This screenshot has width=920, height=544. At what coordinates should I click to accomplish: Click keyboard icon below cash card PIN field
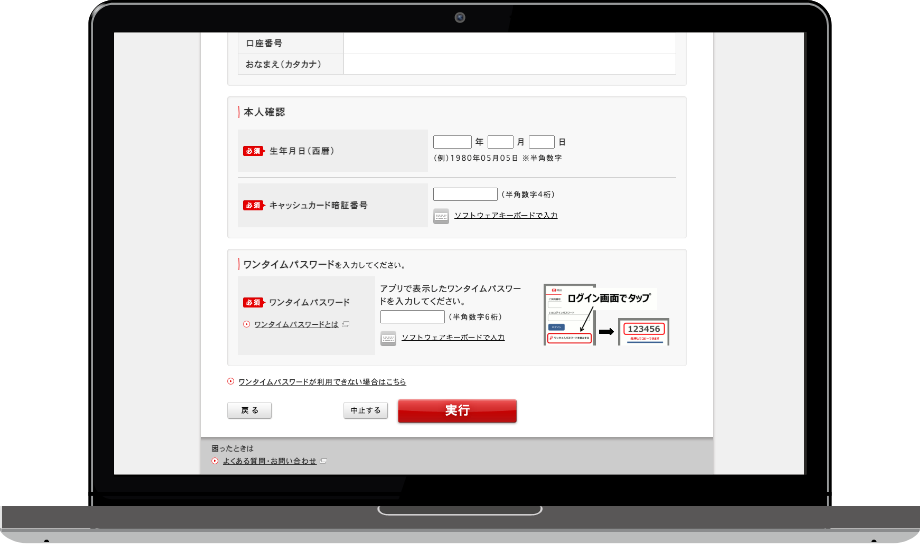point(441,216)
